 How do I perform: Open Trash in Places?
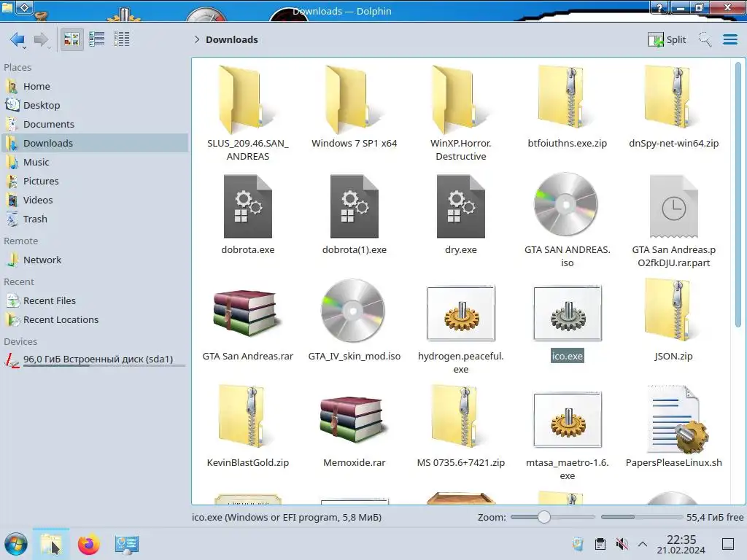pos(94,219)
